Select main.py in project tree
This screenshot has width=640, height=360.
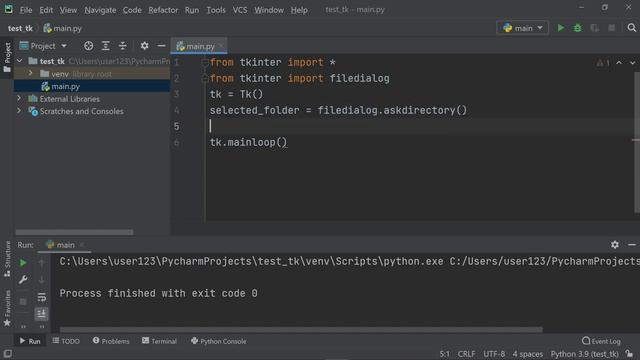tap(92, 86)
